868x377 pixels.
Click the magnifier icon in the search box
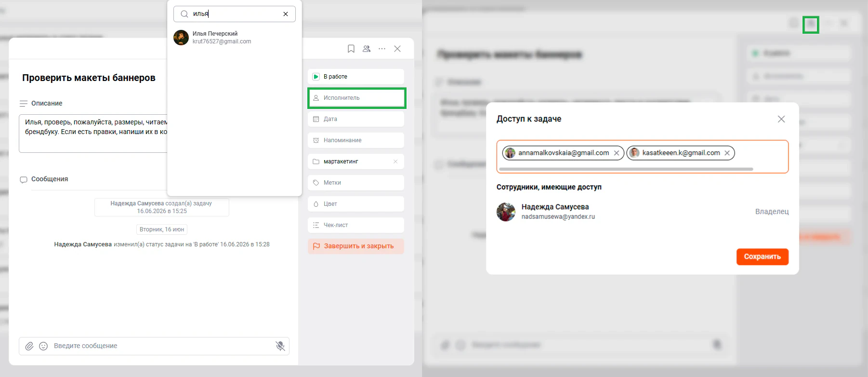pos(184,14)
